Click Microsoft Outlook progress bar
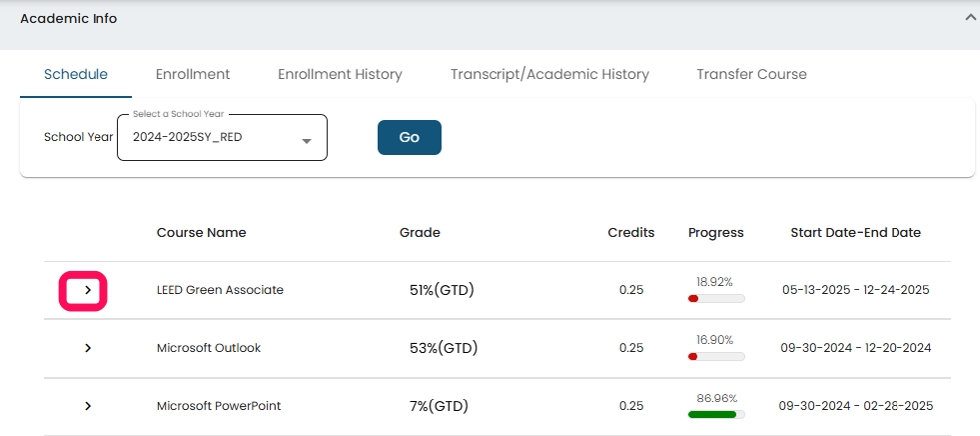Image resolution: width=980 pixels, height=436 pixels. coord(715,356)
